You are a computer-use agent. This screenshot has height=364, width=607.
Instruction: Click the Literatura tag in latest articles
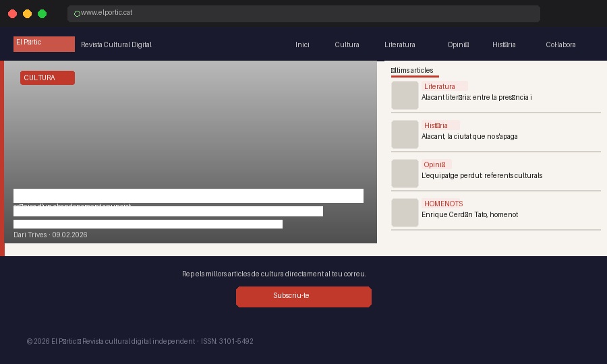click(x=444, y=86)
